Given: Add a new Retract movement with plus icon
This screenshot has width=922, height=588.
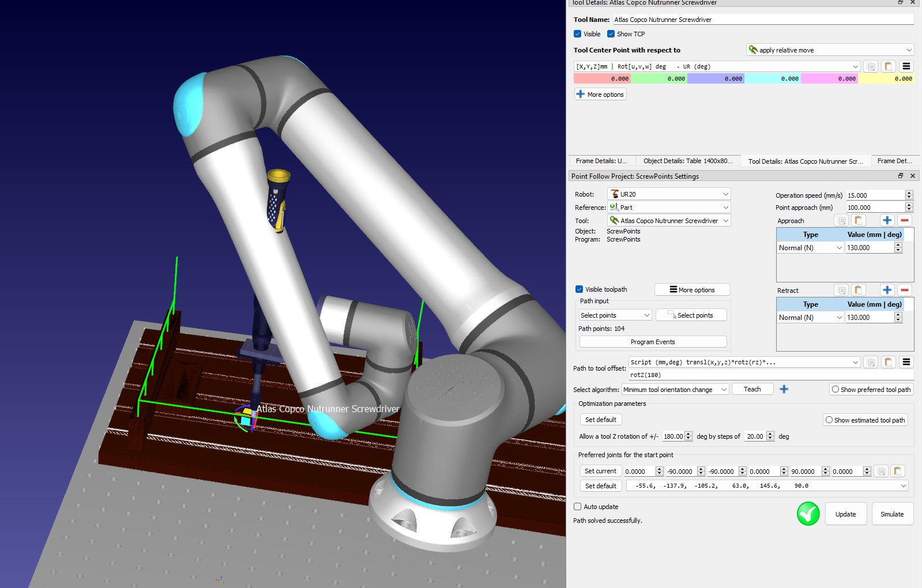Looking at the screenshot, I should [x=887, y=290].
